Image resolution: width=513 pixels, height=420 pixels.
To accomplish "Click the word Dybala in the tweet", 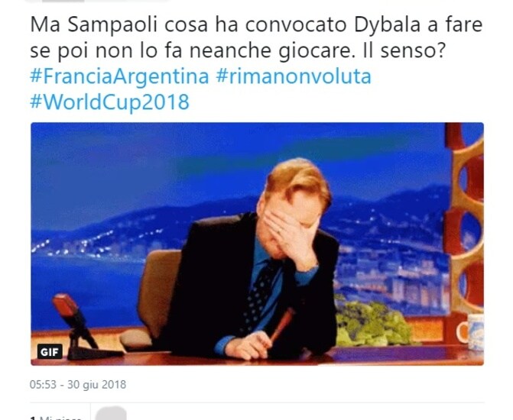I will pyautogui.click(x=387, y=25).
